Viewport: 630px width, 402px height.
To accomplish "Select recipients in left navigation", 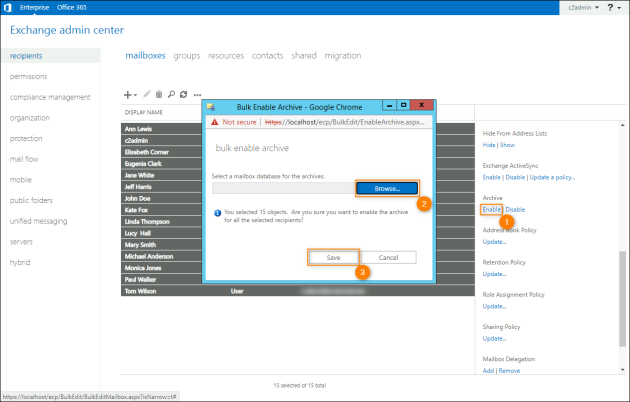I will 51,56.
